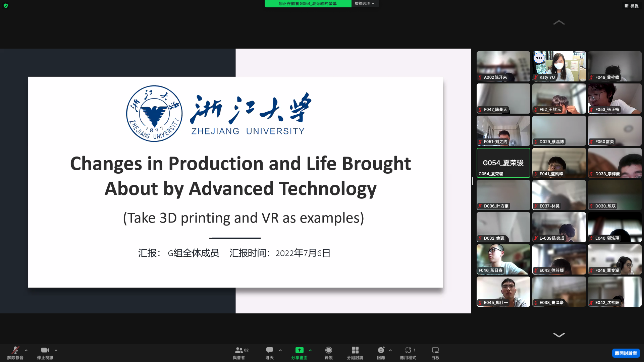The width and height of the screenshot is (644, 362).
Task: Unmute the microphone
Action: pos(15,353)
